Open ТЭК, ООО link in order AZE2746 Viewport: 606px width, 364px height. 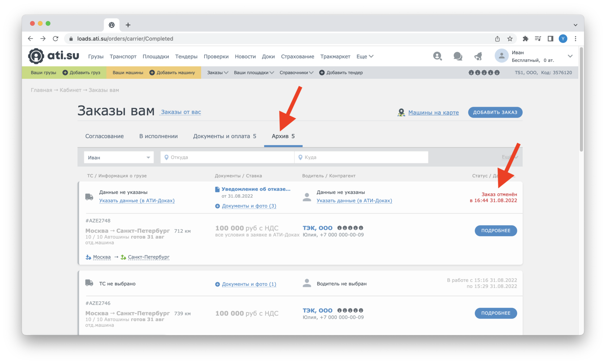click(317, 311)
